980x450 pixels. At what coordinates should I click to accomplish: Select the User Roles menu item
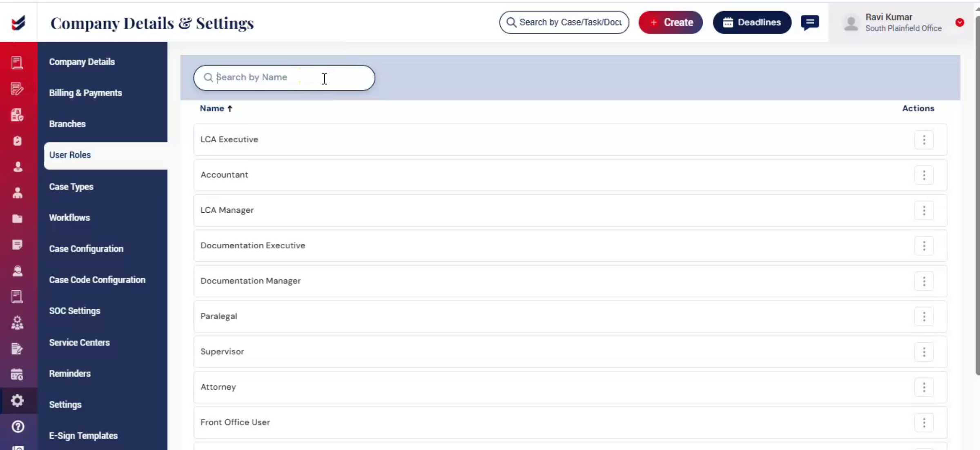pos(106,156)
